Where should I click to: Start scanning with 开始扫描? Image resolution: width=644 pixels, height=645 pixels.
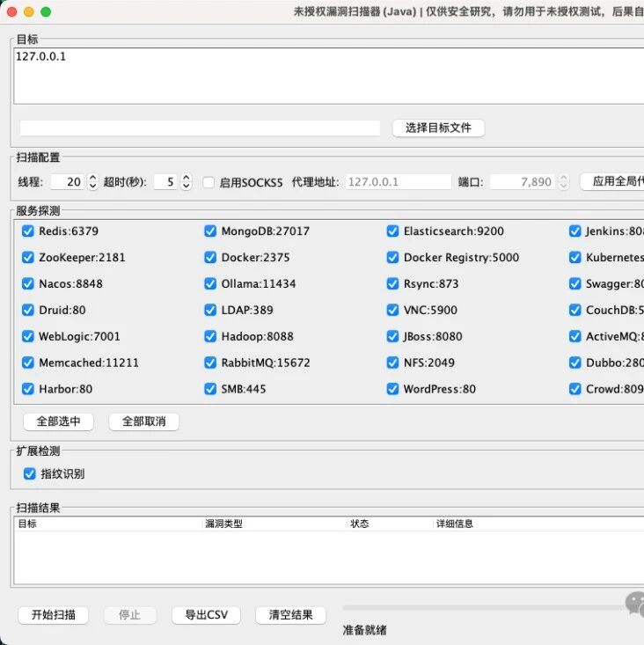click(x=54, y=615)
